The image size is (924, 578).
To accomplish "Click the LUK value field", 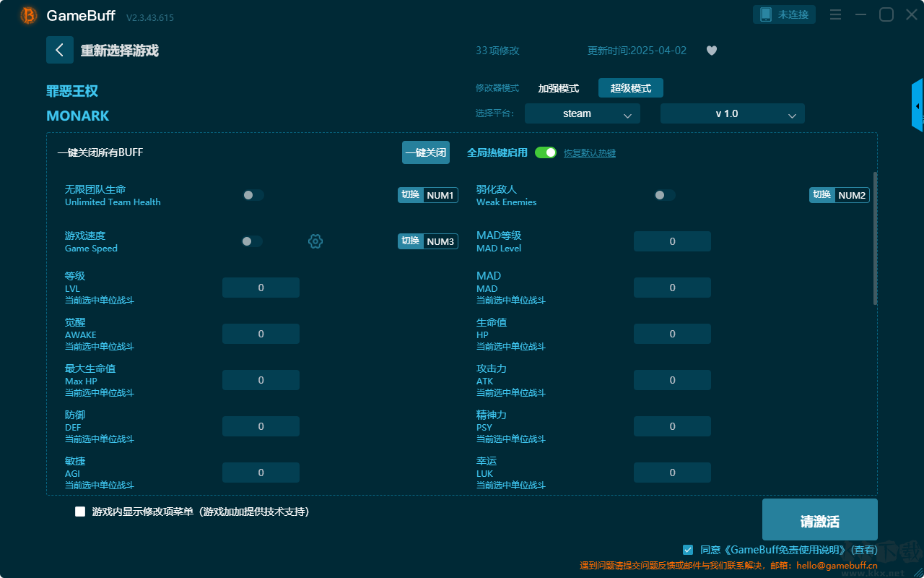I will (x=672, y=473).
